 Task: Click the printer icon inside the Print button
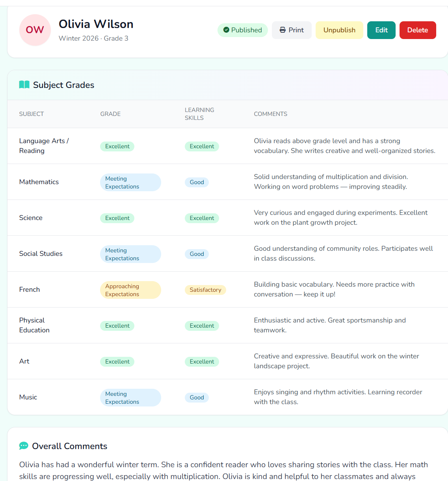tap(282, 30)
